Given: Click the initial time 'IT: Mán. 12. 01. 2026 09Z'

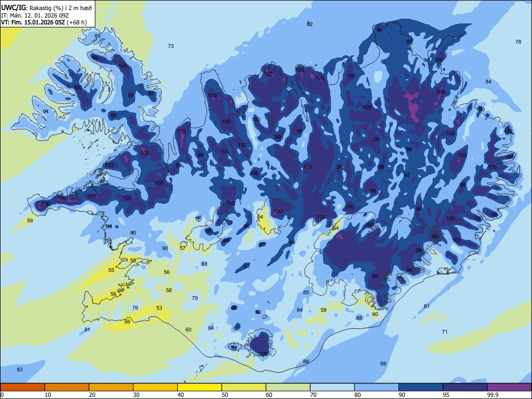Looking at the screenshot, I should pyautogui.click(x=35, y=15).
